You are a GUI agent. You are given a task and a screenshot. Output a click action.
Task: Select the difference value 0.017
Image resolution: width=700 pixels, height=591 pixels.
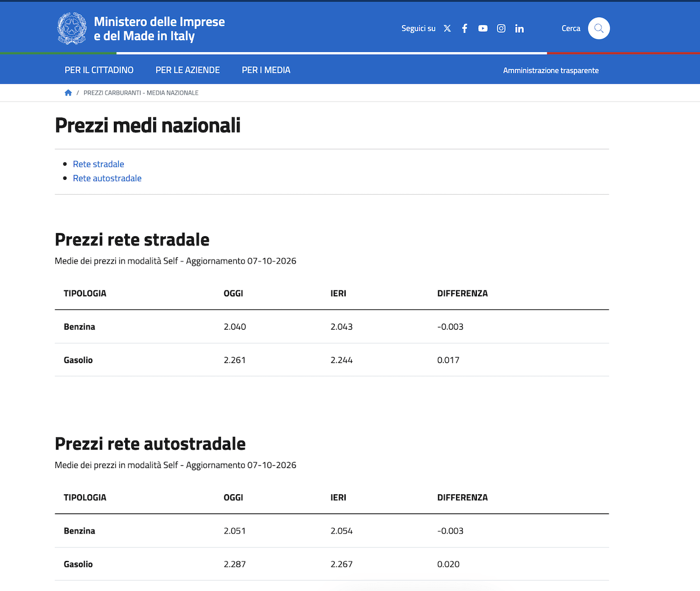448,360
